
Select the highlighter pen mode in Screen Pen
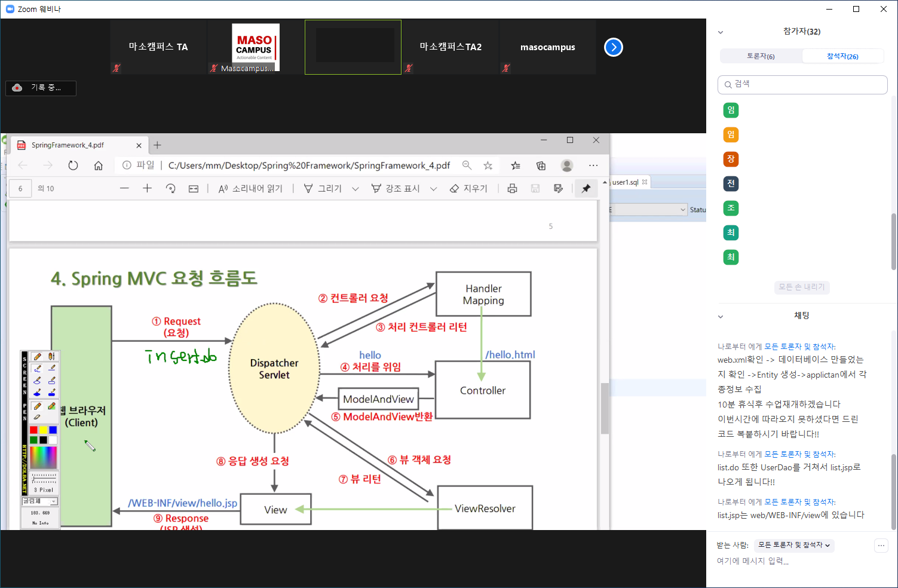click(51, 406)
